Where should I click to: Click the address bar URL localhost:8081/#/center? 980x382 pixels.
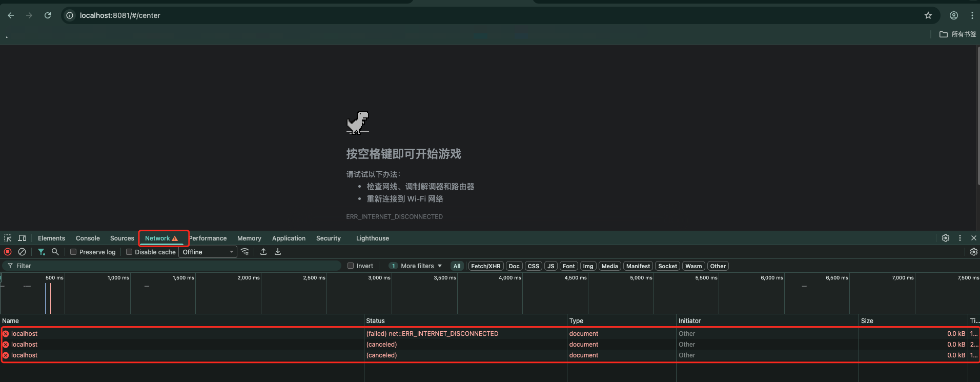point(120,15)
